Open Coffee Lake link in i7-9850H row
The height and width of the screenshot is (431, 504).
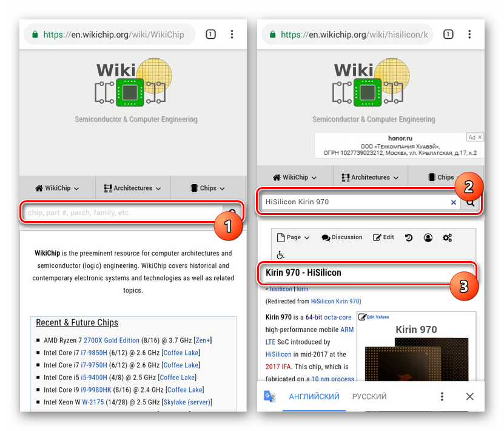pyautogui.click(x=181, y=353)
